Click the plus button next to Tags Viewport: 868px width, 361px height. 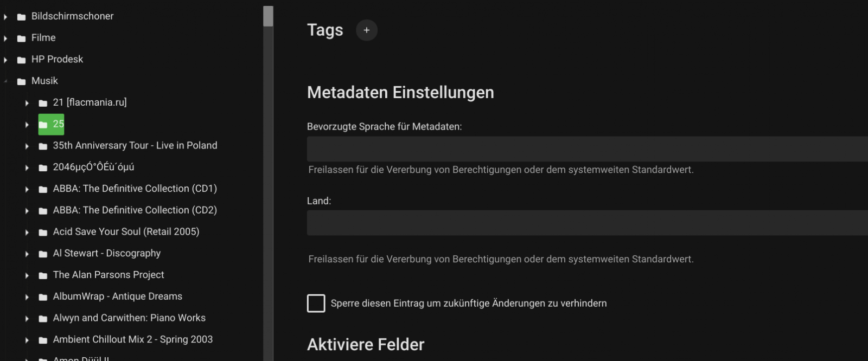(x=366, y=30)
